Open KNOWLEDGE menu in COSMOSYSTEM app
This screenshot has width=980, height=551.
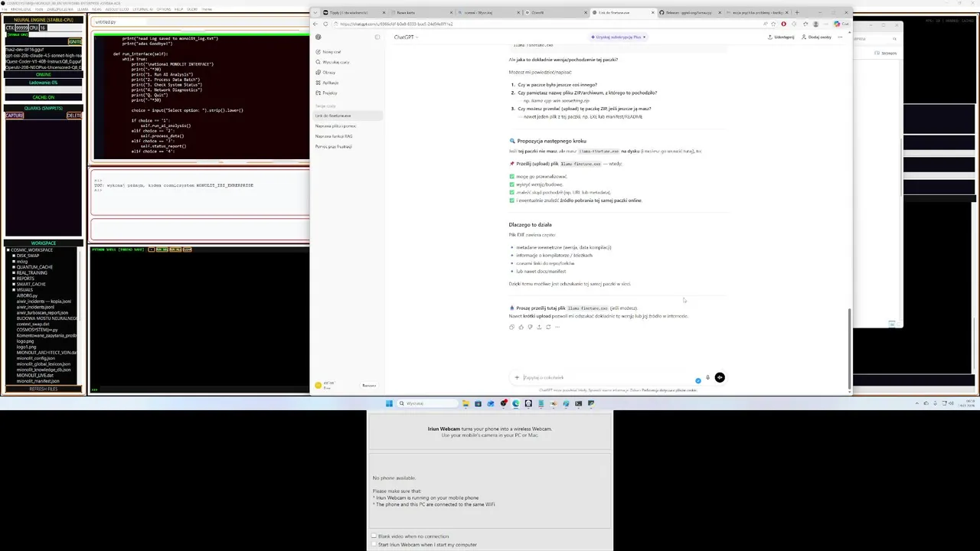[21, 9]
